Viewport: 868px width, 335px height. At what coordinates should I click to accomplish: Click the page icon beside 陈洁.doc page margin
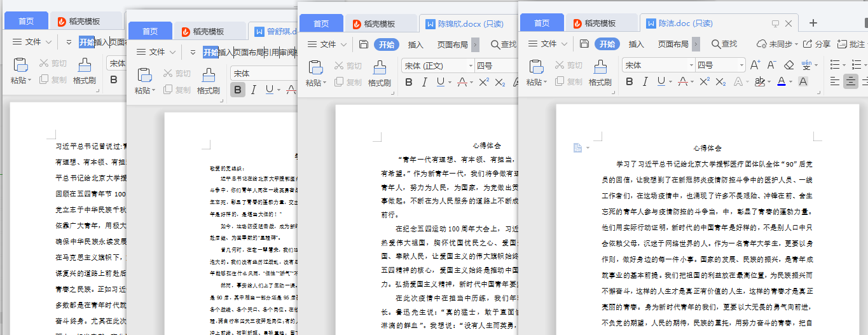click(x=577, y=147)
